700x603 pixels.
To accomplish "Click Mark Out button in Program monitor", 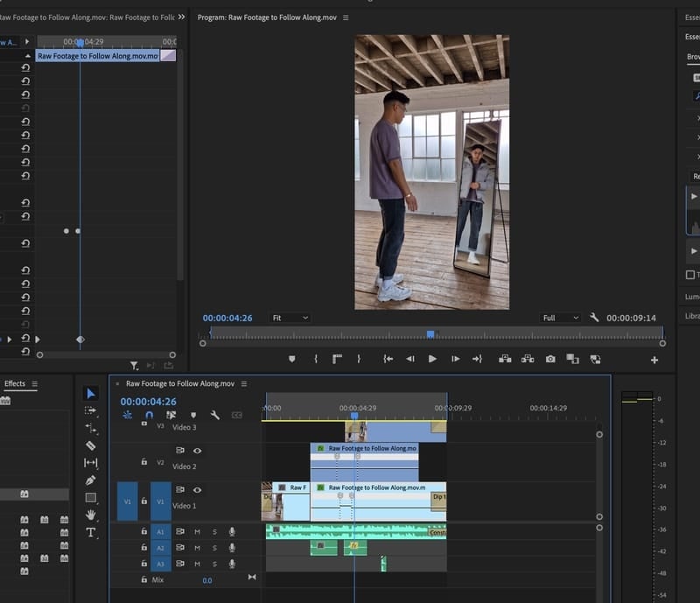I will tap(359, 359).
